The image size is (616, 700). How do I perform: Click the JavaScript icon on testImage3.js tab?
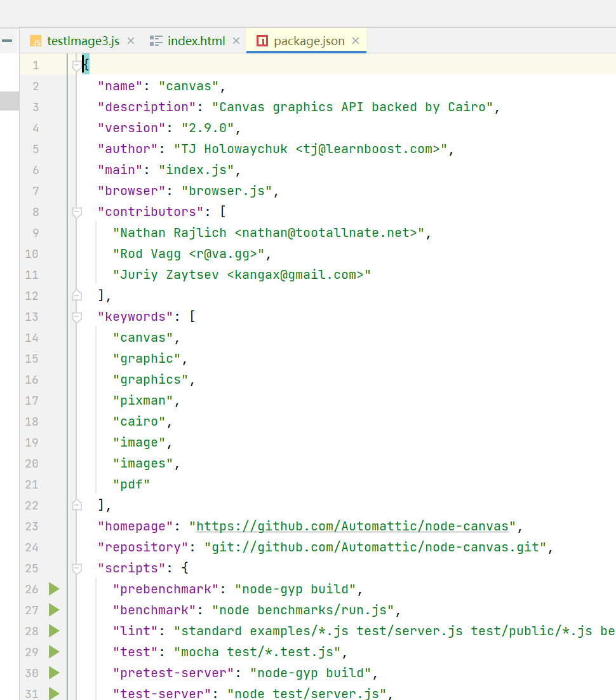click(x=36, y=41)
